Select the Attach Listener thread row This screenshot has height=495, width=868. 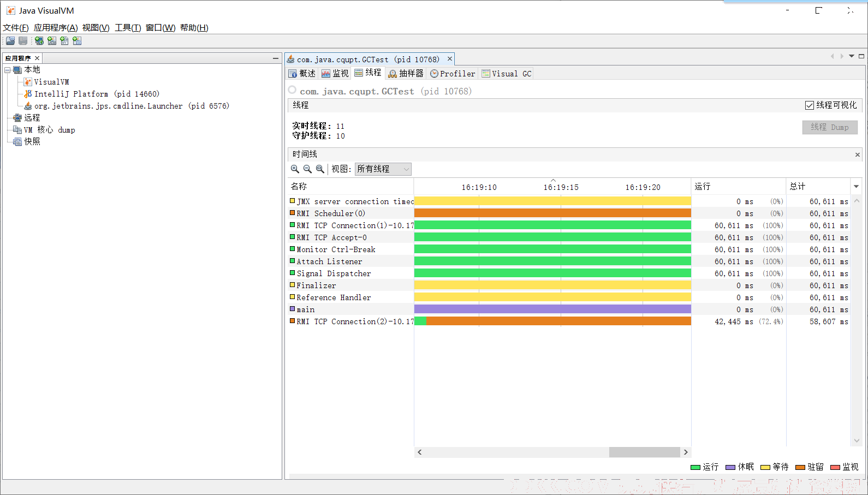[x=569, y=261]
